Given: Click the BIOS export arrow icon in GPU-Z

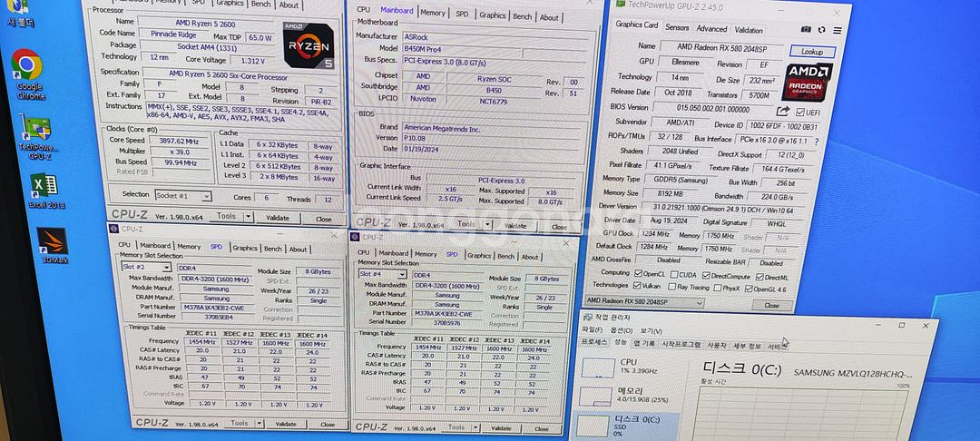Looking at the screenshot, I should (x=782, y=111).
